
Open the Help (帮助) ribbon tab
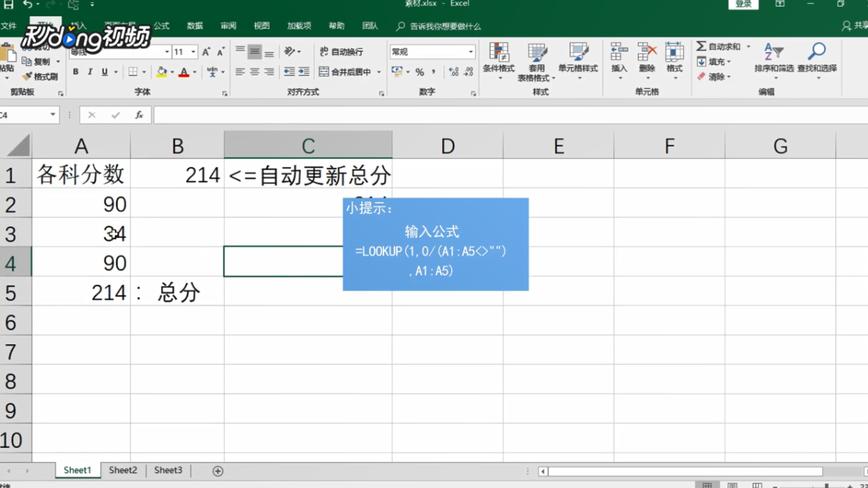337,26
